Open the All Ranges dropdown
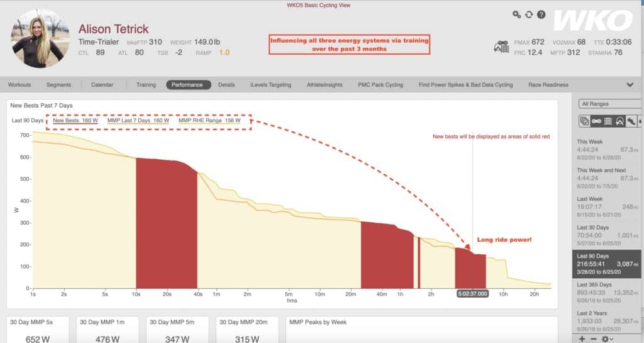Screen dimensions: 644x343 (610, 104)
